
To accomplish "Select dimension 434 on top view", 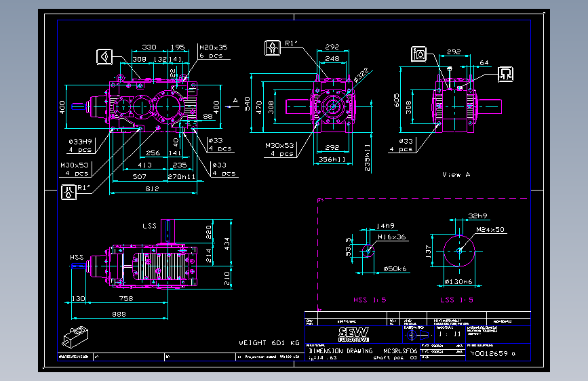I will [x=227, y=243].
